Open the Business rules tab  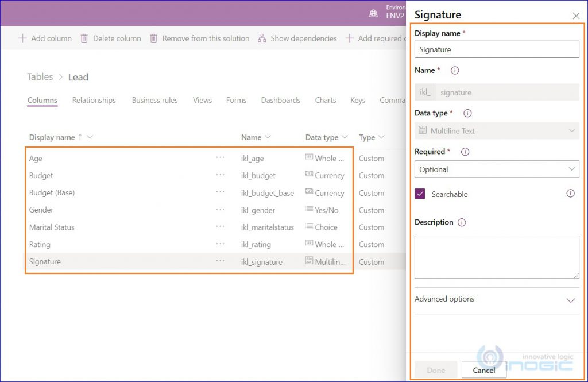pos(154,100)
